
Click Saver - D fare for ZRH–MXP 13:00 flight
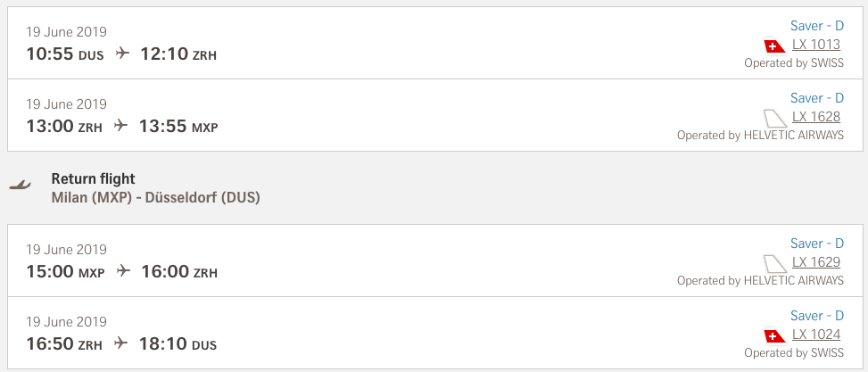click(x=816, y=98)
